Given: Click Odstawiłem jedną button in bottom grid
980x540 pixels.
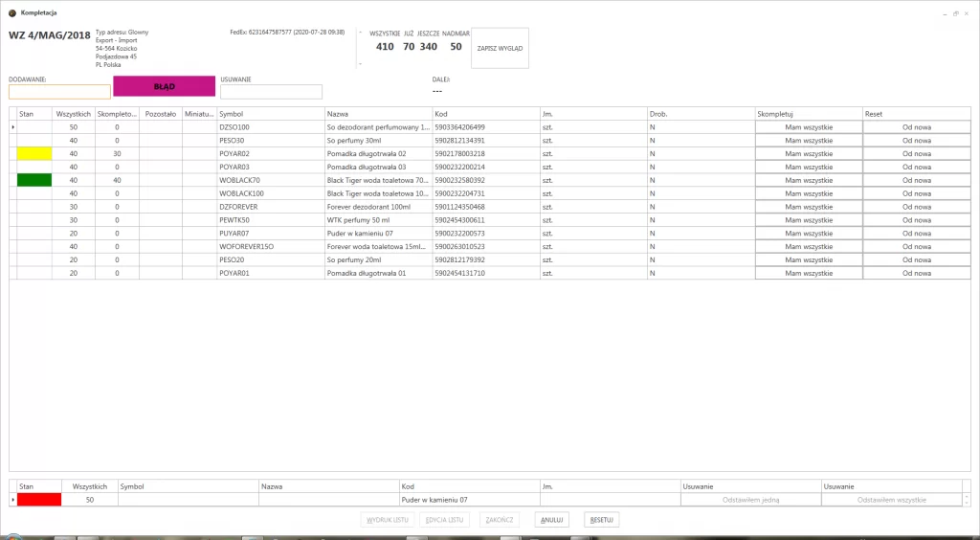Looking at the screenshot, I should pyautogui.click(x=750, y=500).
